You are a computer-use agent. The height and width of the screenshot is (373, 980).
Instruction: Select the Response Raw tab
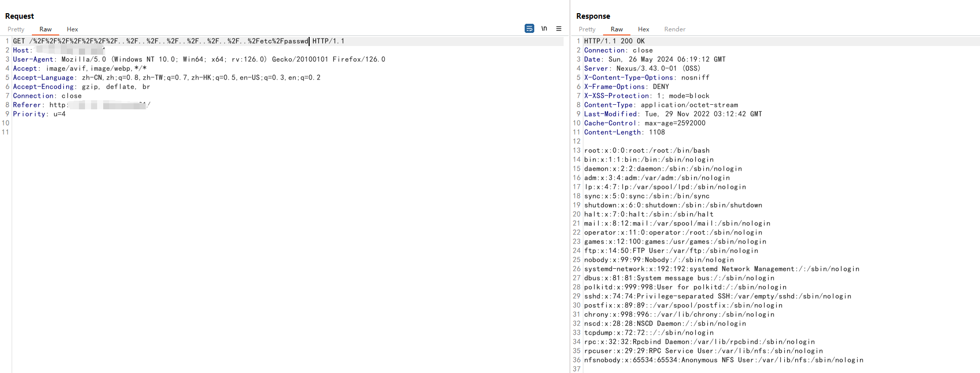(x=617, y=29)
